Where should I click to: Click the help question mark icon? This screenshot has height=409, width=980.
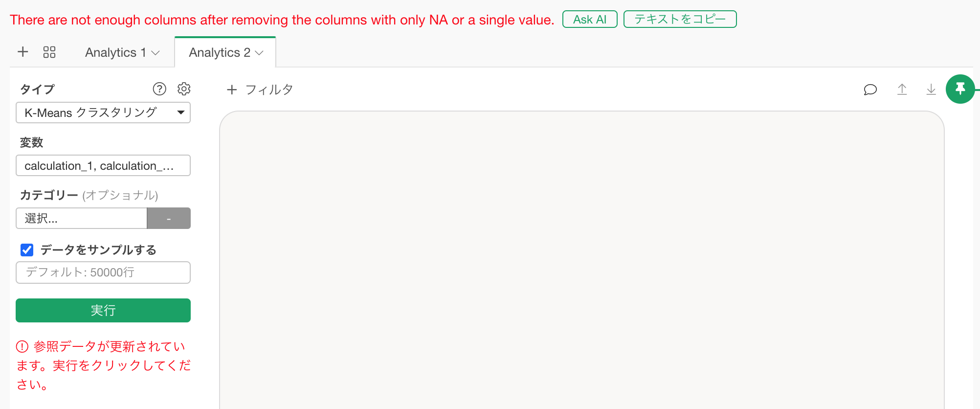[x=159, y=89]
